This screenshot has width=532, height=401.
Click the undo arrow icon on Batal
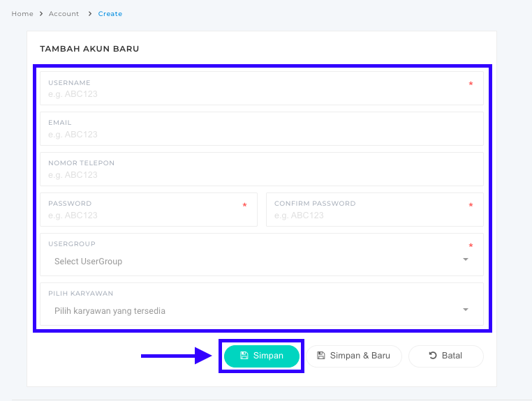[433, 356]
